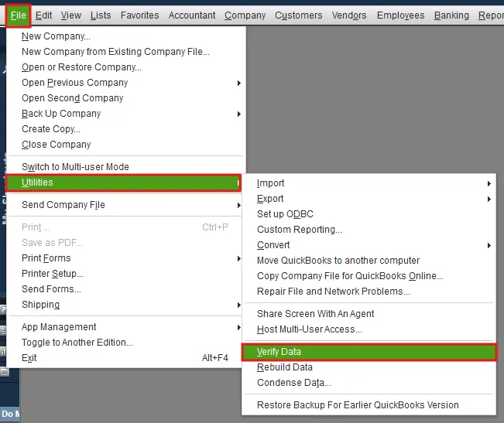Expand Back Up Company submenu

(126, 114)
